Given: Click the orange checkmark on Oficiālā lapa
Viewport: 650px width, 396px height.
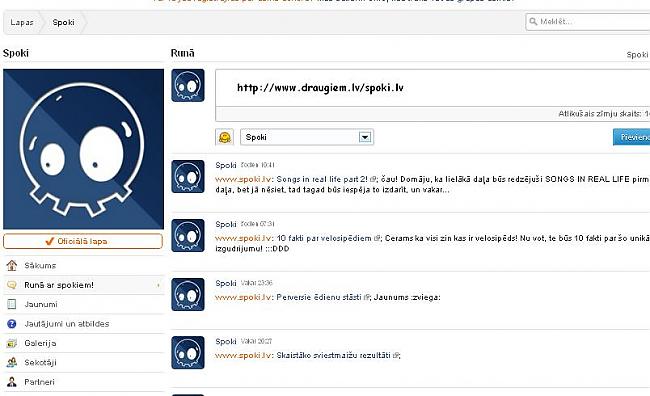Looking at the screenshot, I should click(49, 241).
